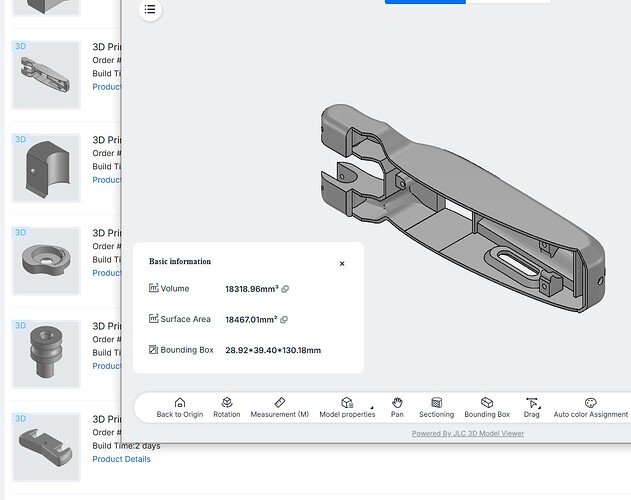
Task: Open the curved bracket model thumbnail
Action: (x=46, y=168)
